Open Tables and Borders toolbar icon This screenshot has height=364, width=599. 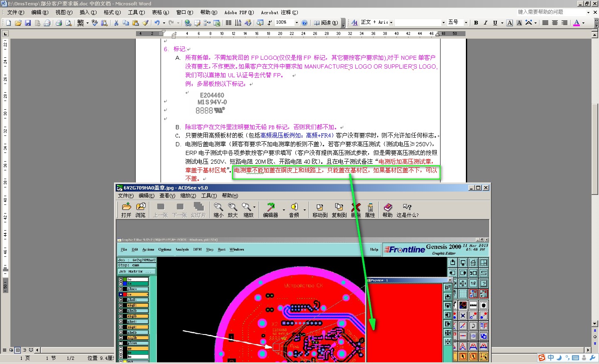click(x=198, y=23)
